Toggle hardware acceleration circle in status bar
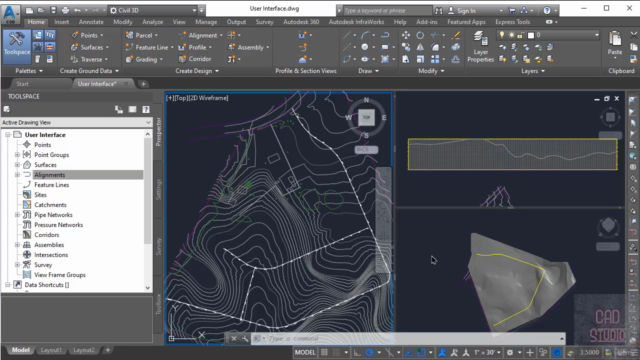The image size is (640, 360). [557, 352]
